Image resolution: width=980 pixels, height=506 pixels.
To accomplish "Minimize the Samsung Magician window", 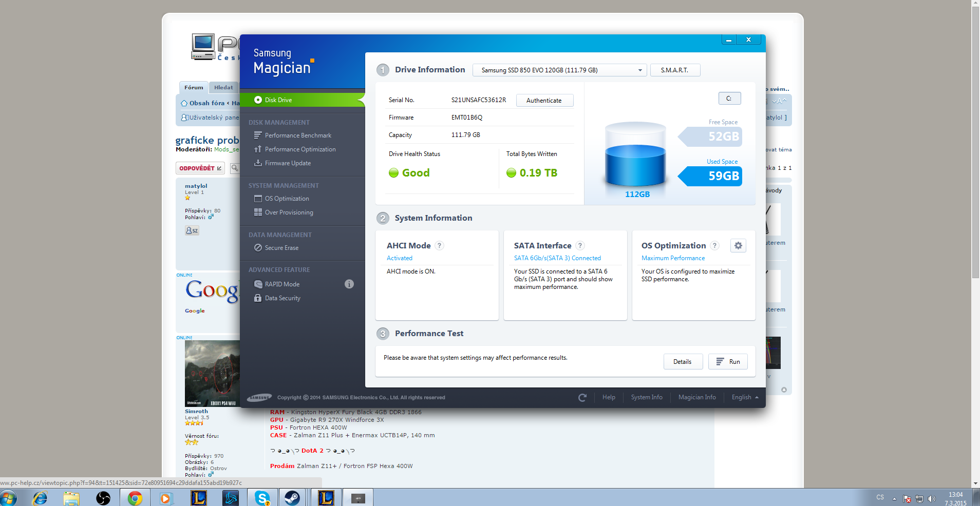I will pos(729,40).
